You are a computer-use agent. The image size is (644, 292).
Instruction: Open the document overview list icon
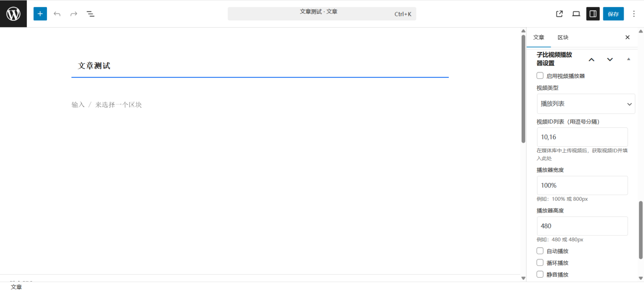[x=91, y=14]
